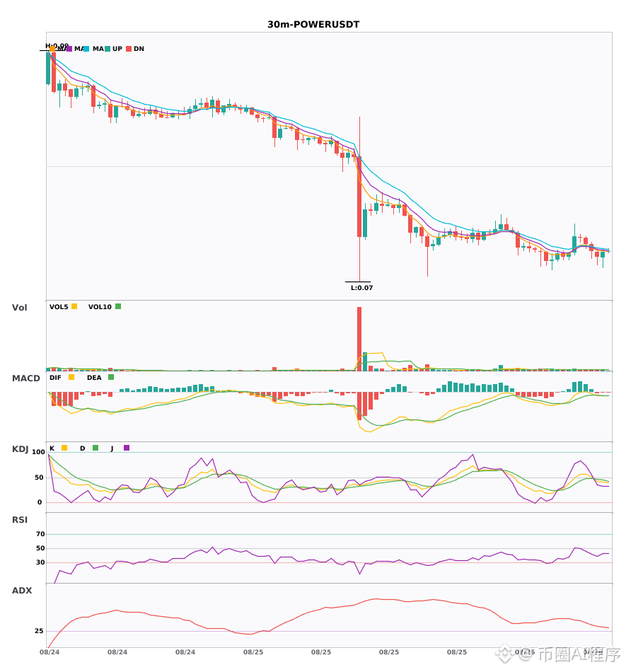
Task: Click the red DN legend swatch
Action: pos(129,49)
